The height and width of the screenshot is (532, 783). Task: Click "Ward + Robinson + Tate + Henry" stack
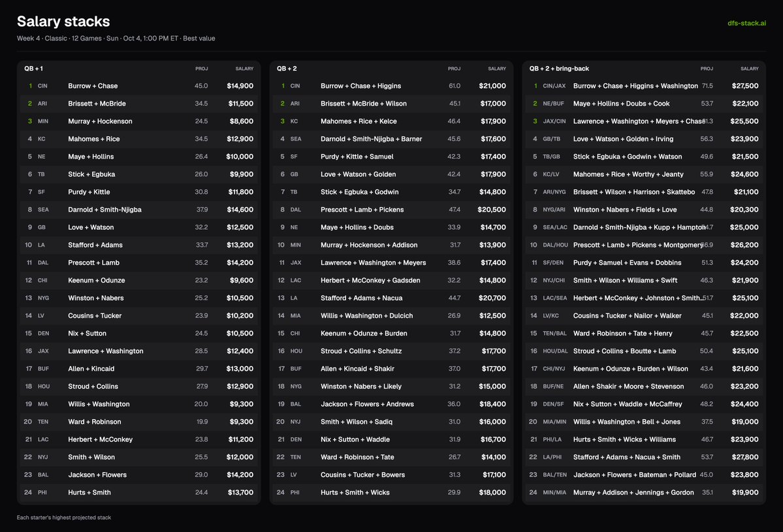[623, 334]
